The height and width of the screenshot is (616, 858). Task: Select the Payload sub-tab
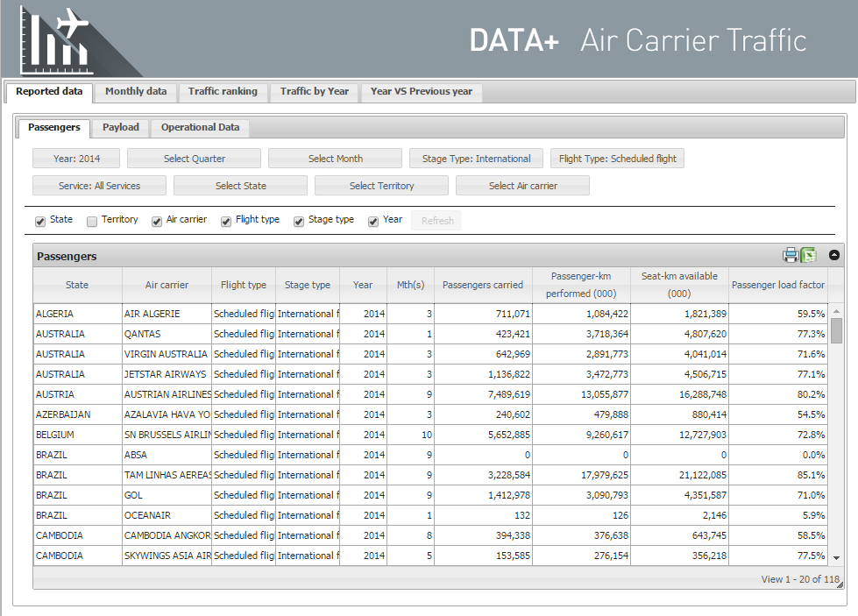tap(120, 127)
